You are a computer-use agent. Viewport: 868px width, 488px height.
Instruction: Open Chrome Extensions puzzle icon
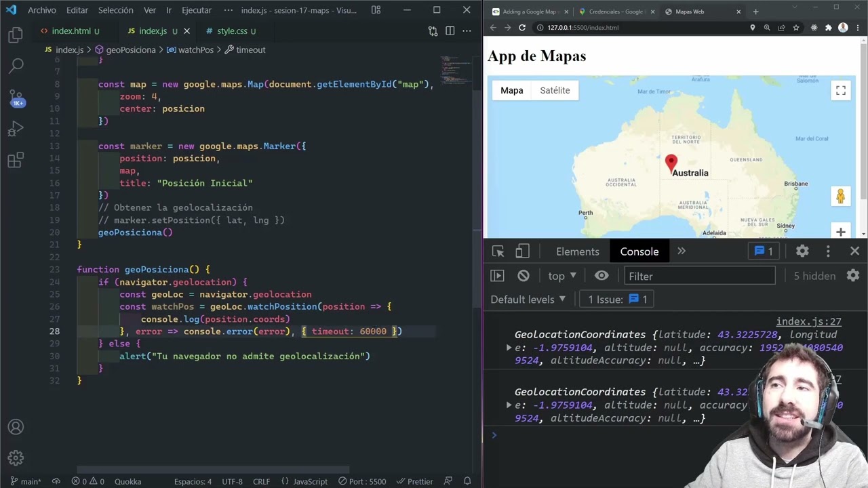(828, 28)
